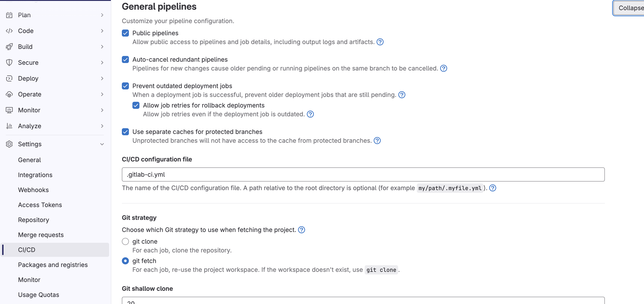644x304 pixels.
Task: Disable Use separate caches for protected branches
Action: tap(125, 132)
